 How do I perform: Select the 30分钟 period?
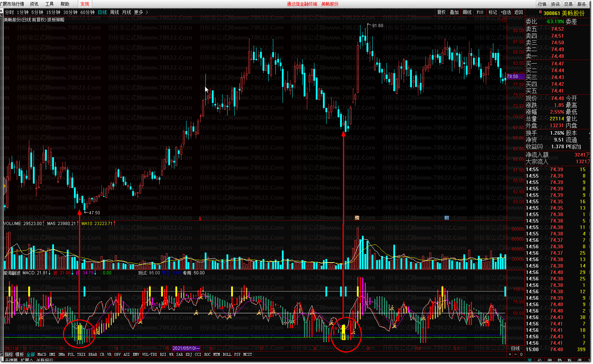pyautogui.click(x=70, y=12)
